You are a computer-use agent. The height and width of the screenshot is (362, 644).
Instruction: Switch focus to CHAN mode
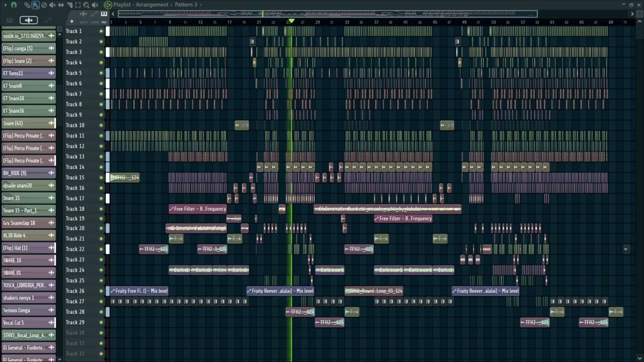(x=95, y=22)
